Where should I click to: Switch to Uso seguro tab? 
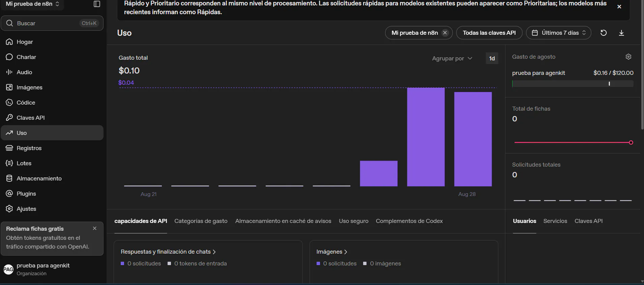pos(354,221)
